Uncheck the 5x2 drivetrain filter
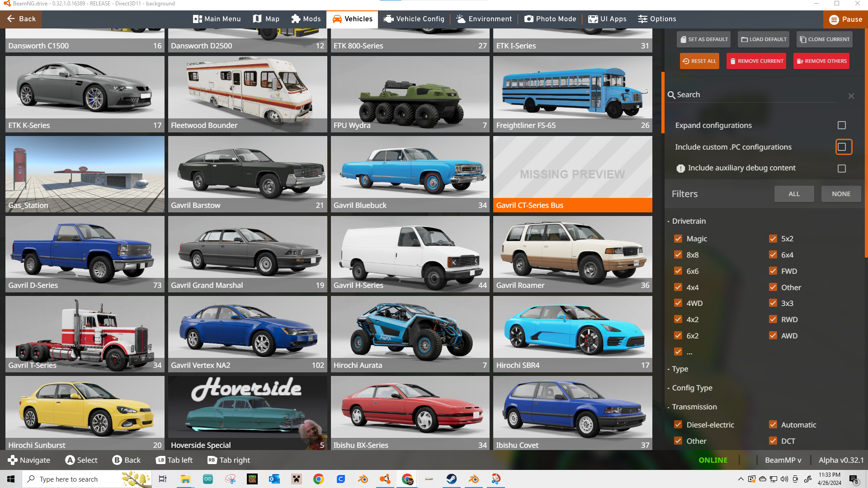This screenshot has height=488, width=868. pyautogui.click(x=773, y=239)
